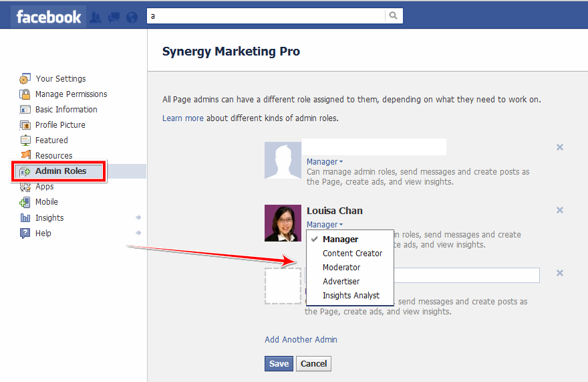Screen dimensions: 588x382
Task: Open the Admin Roles section
Action: (61, 171)
